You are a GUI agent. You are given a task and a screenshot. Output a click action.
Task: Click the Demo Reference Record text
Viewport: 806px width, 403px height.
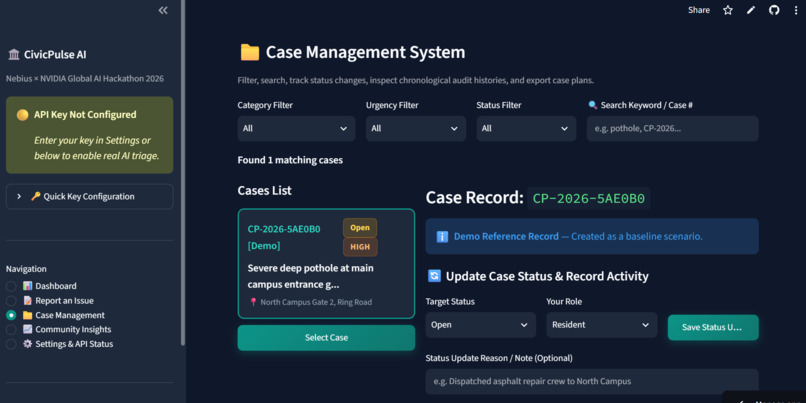(506, 236)
